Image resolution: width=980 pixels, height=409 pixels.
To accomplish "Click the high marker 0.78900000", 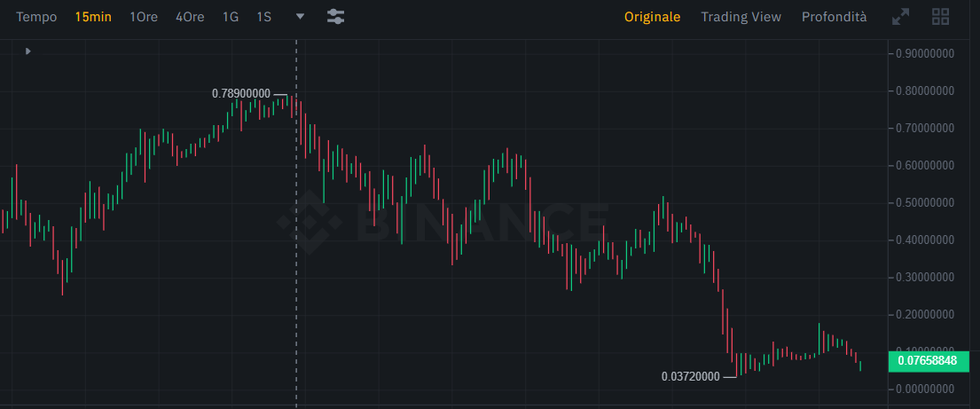I will 241,94.
